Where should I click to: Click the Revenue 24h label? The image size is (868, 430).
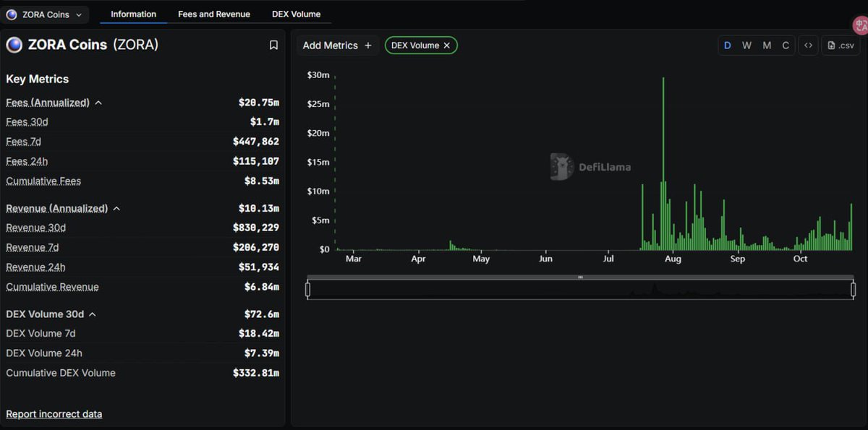click(x=35, y=267)
